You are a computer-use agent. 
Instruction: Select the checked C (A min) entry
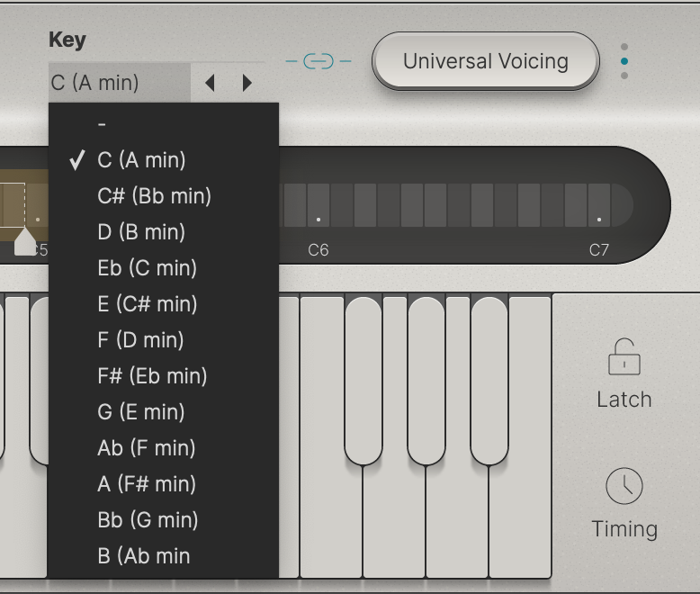coord(141,160)
